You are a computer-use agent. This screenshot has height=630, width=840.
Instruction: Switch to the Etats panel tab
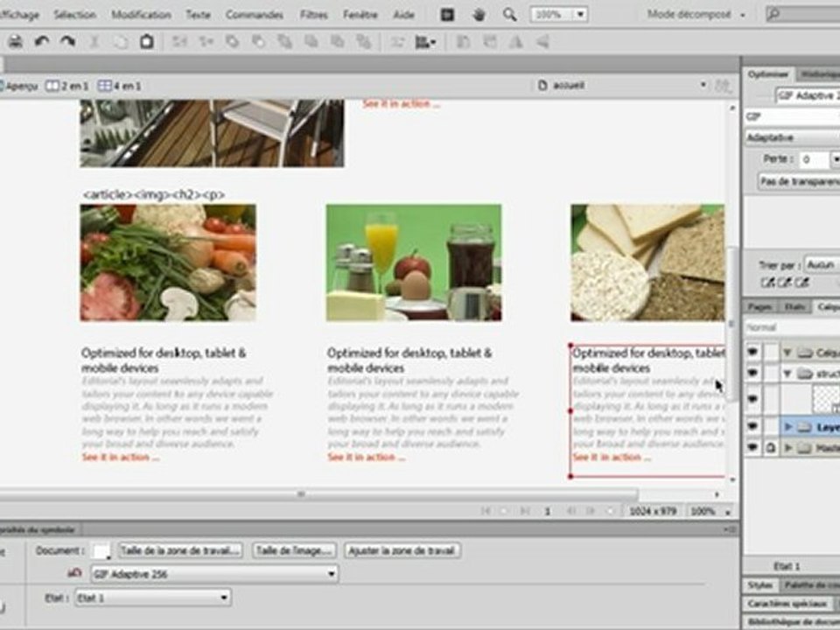(x=794, y=307)
